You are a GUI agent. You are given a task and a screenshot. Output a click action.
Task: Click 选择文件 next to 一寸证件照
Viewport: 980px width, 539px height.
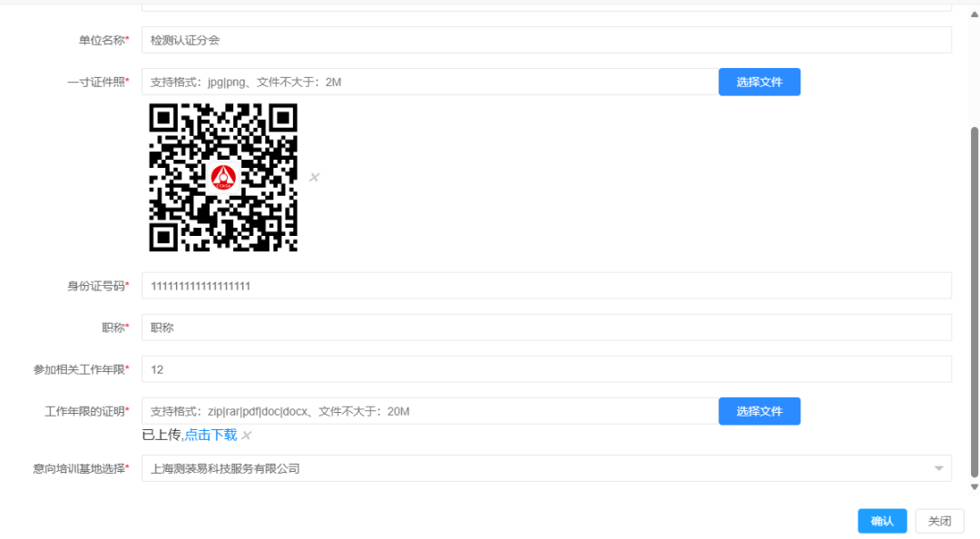[759, 82]
